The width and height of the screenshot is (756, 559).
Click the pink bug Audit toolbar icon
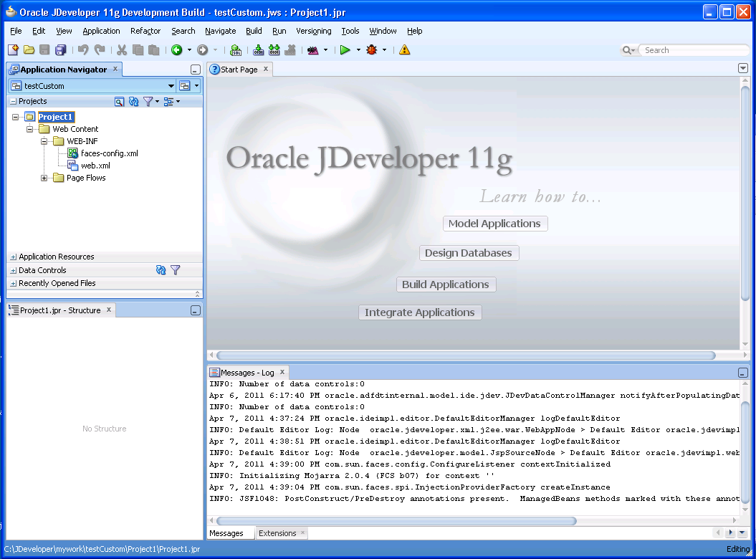point(313,49)
